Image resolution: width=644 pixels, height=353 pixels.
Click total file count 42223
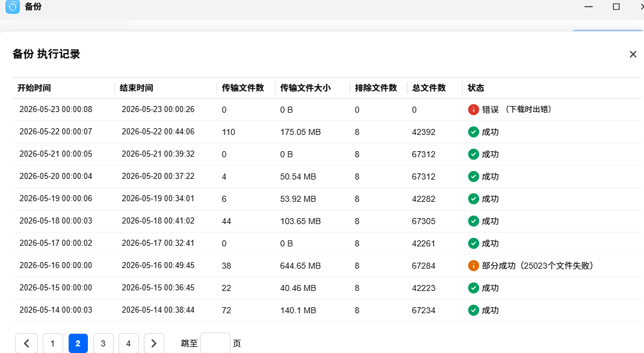click(424, 288)
